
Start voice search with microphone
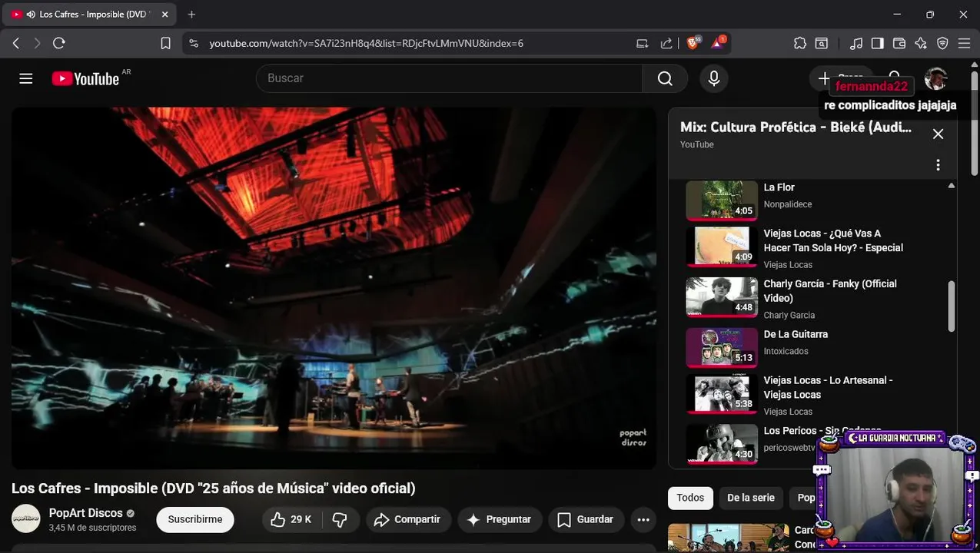pos(714,78)
